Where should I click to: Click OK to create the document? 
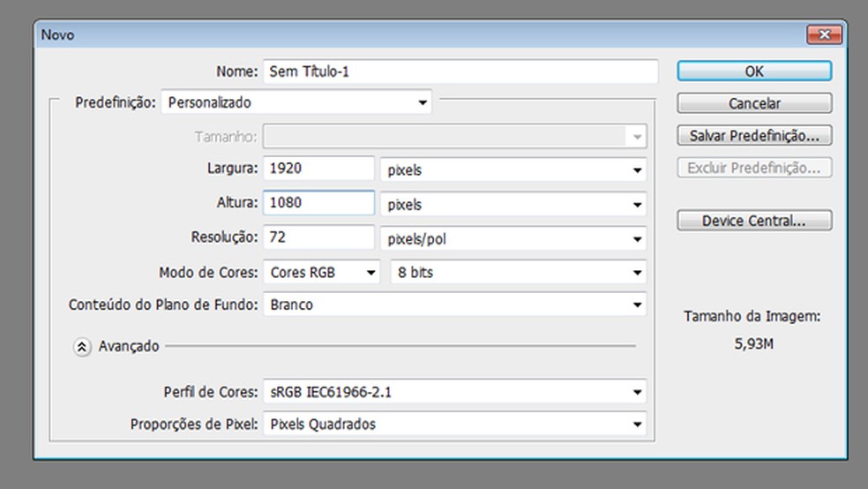[753, 71]
